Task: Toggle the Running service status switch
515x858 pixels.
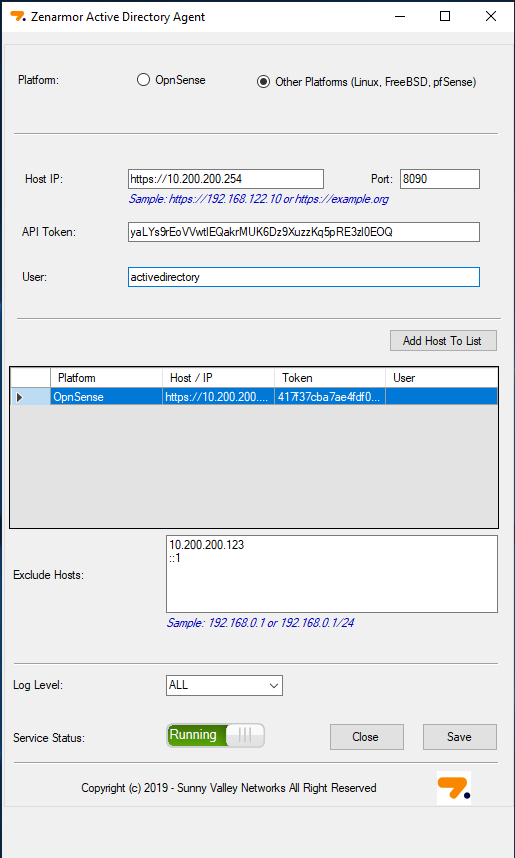Action: [216, 735]
